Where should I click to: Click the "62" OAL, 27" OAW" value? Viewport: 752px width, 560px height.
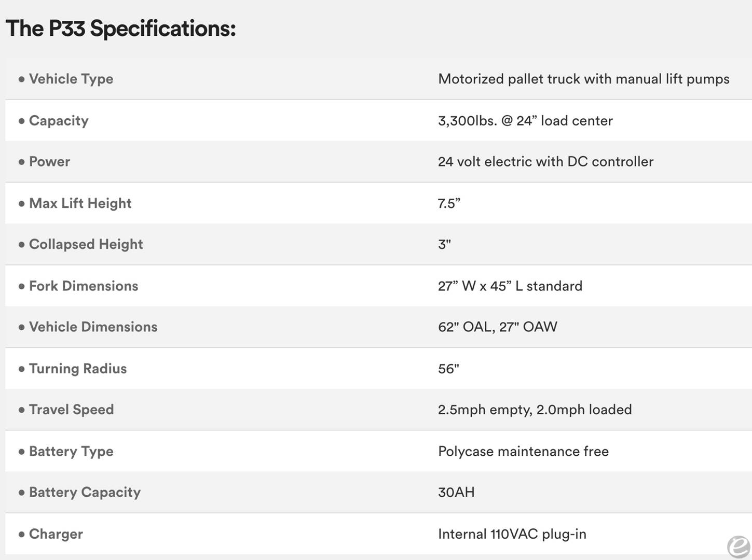point(497,327)
